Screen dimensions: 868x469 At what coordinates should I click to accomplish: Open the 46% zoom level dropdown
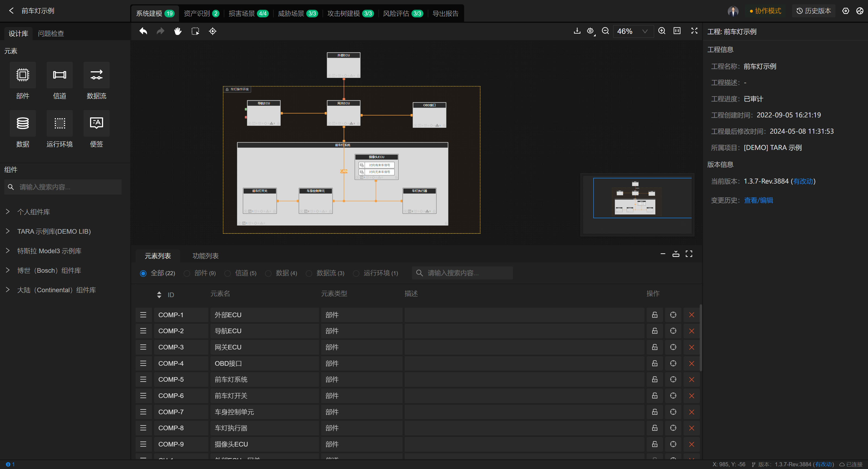(633, 31)
